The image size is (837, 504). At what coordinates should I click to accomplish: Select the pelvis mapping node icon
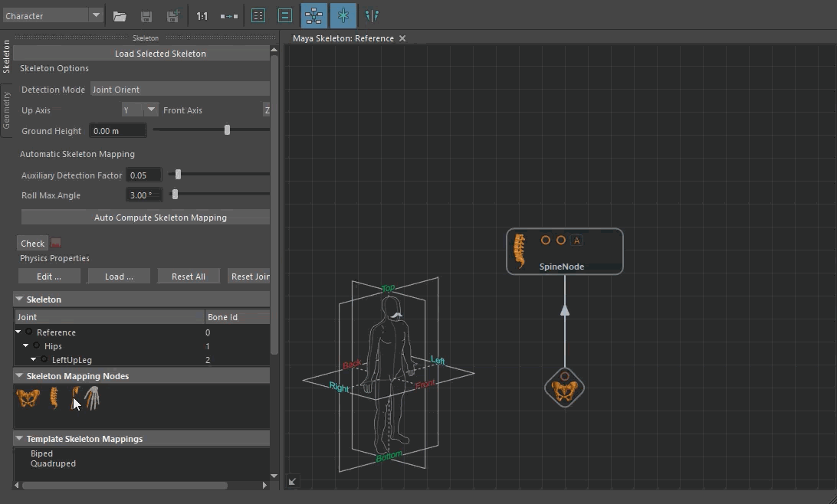click(28, 398)
